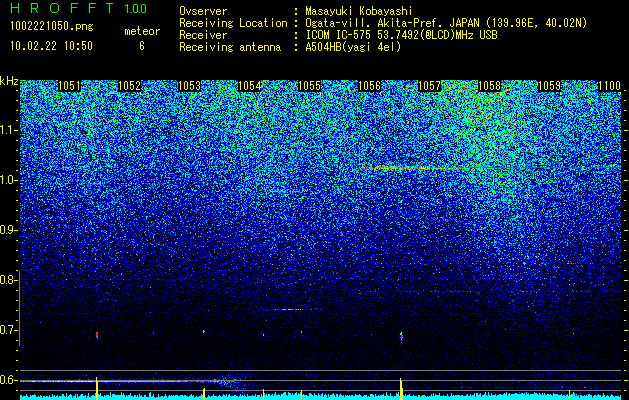Screen dimensions: 629x400
Task: Click the 1056 time marker
Action: tap(369, 86)
